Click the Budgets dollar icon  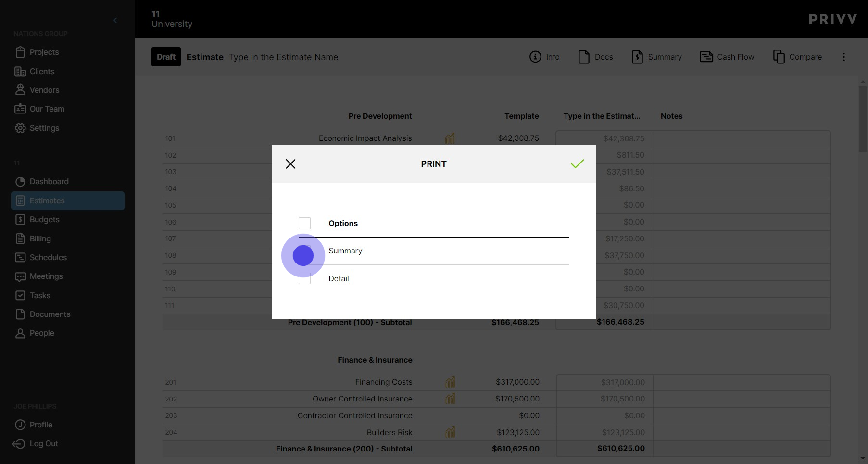point(20,219)
